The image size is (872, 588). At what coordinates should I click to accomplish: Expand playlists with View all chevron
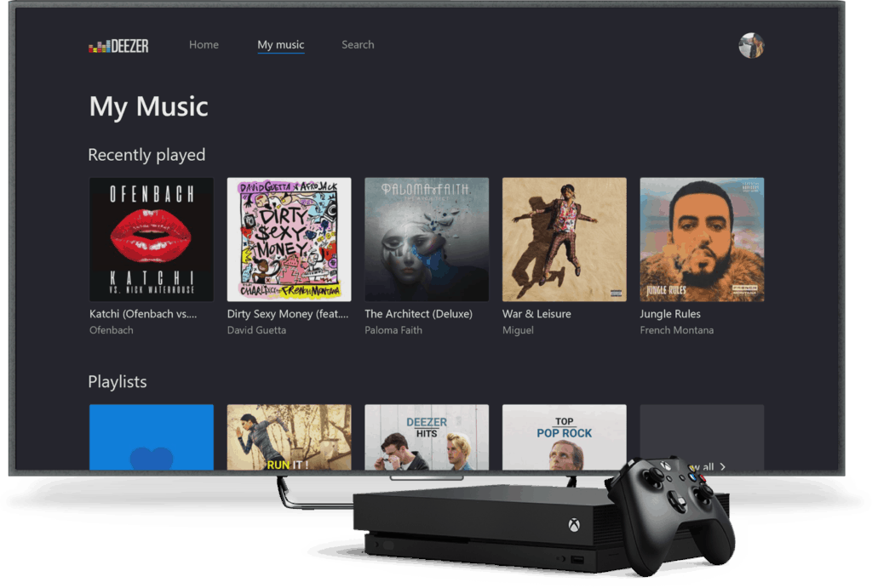pos(722,466)
